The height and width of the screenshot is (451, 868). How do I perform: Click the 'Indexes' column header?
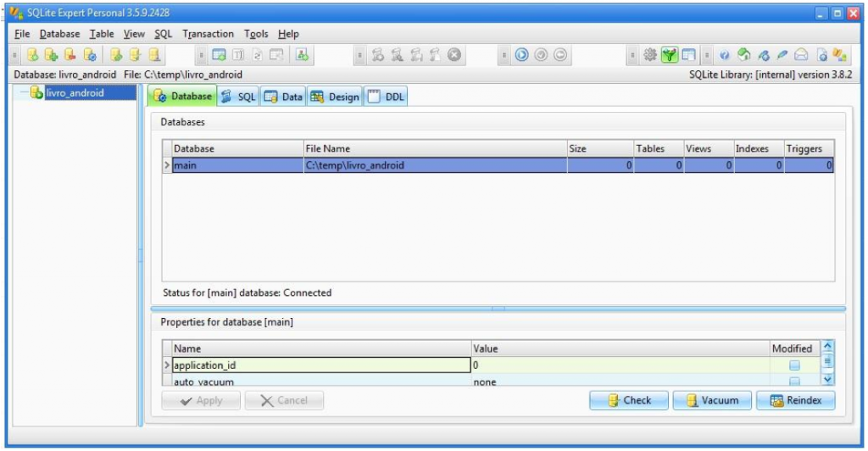[759, 148]
